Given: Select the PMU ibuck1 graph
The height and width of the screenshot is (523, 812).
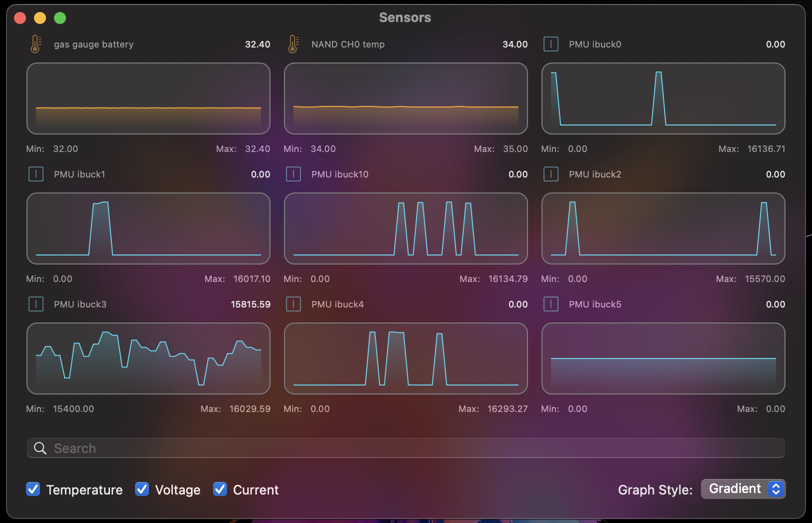Looking at the screenshot, I should [x=148, y=228].
